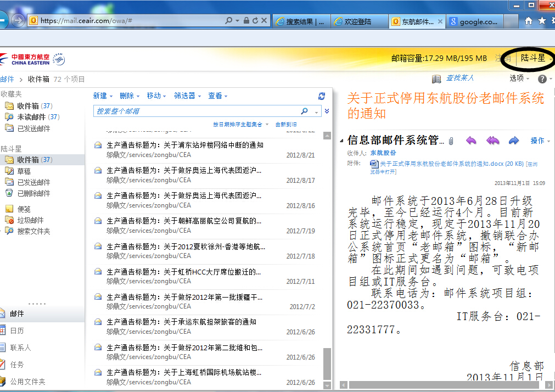Click the Reply All icon
The image size is (555, 392).
pyautogui.click(x=492, y=141)
